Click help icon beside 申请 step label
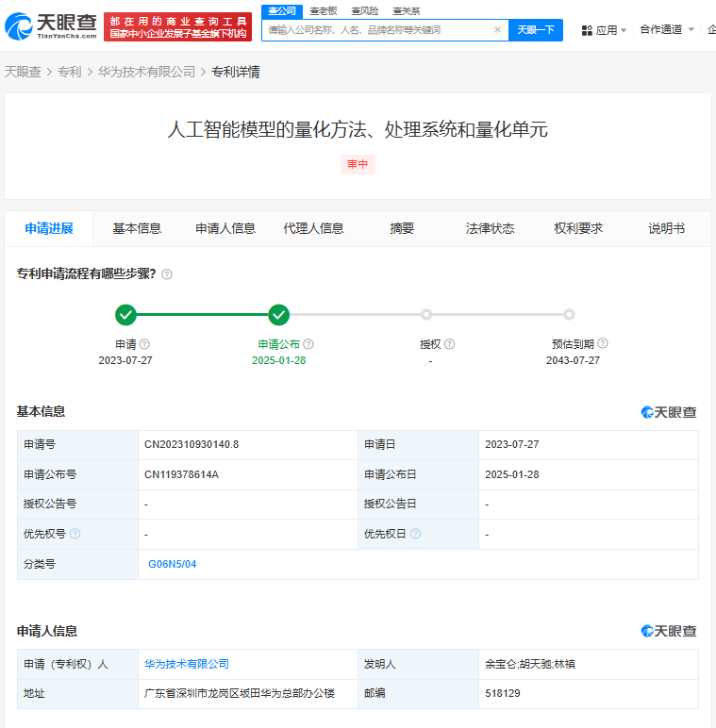Image resolution: width=716 pixels, height=728 pixels. click(145, 344)
